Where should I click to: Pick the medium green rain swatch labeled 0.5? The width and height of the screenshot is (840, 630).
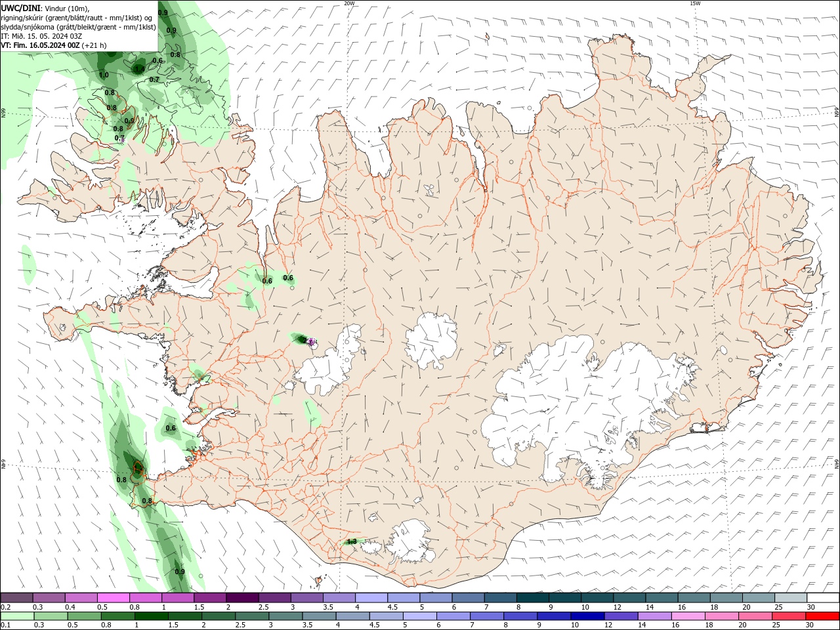(83, 616)
